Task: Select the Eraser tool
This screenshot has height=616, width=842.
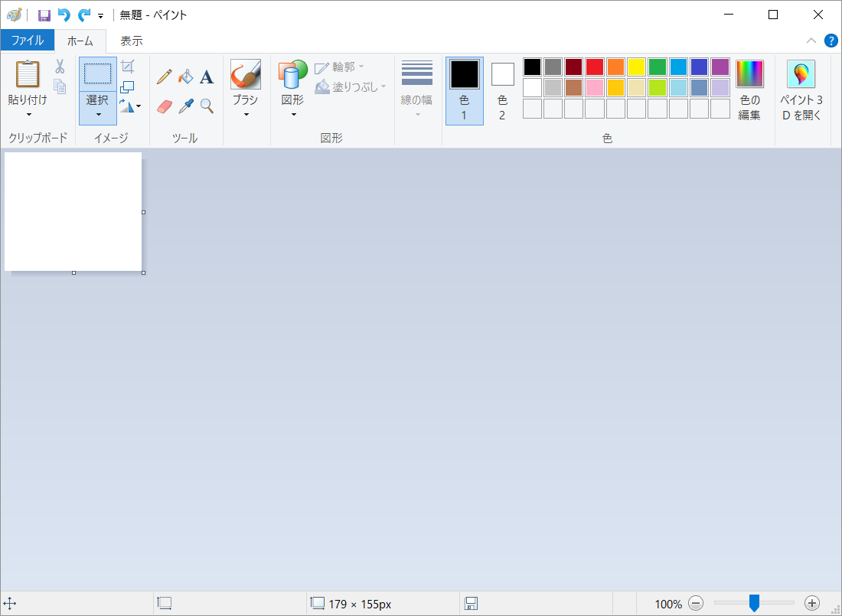Action: 165,106
